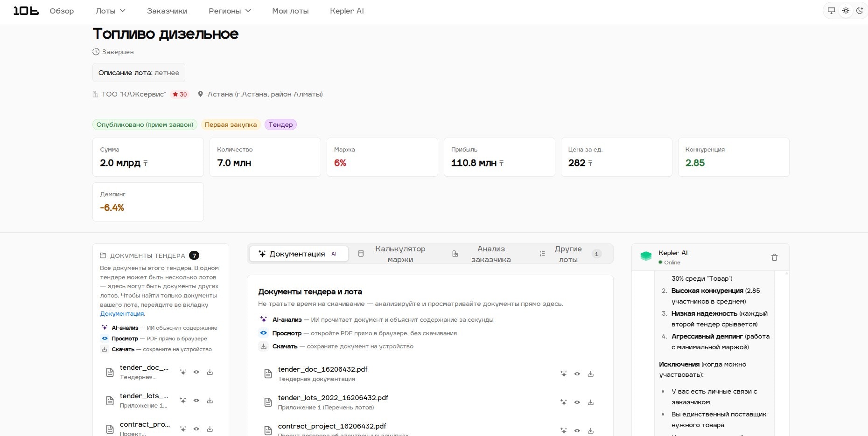Click documents count badge 7
This screenshot has height=436, width=868.
(194, 256)
